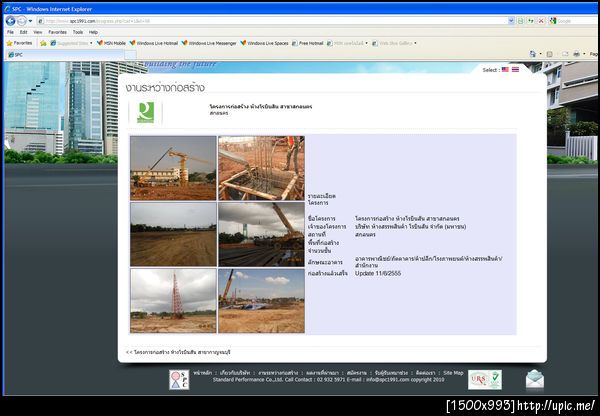Click the SPC company logo in footer

point(179,380)
